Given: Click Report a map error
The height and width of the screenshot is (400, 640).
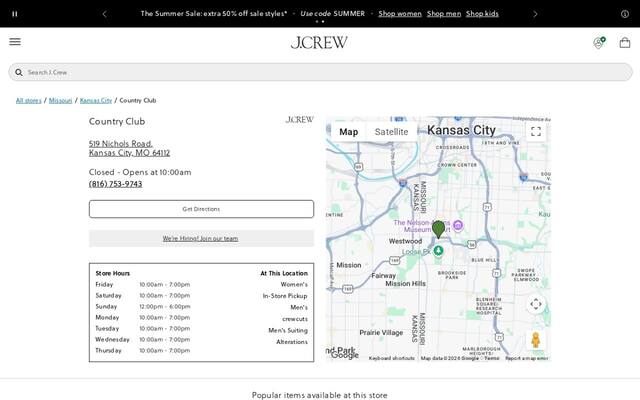Looking at the screenshot, I should click(527, 358).
